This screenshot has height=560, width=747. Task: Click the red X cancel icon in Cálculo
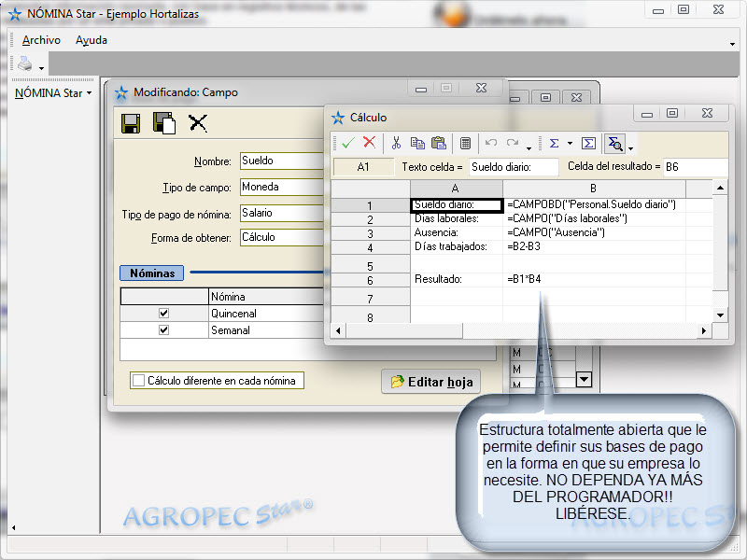[369, 143]
